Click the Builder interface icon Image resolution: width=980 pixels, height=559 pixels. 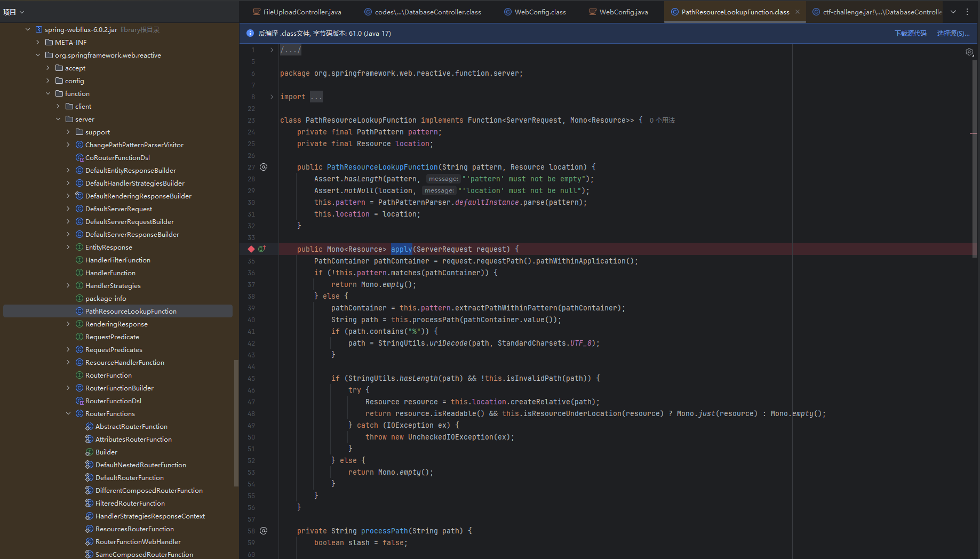[90, 452]
